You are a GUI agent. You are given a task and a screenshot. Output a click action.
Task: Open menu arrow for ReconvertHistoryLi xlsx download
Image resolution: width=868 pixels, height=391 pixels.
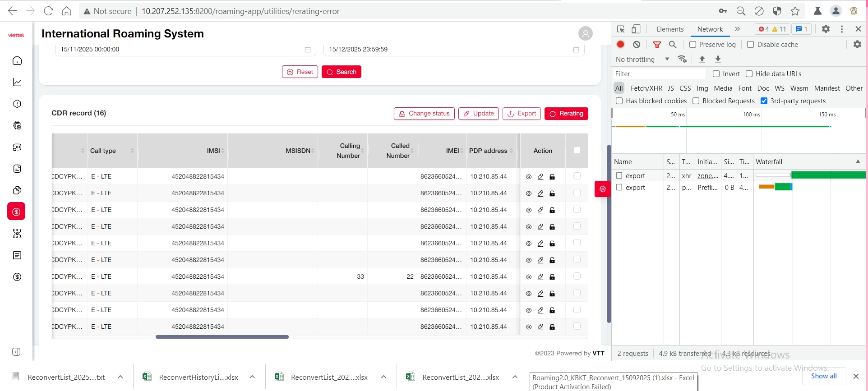tap(252, 377)
